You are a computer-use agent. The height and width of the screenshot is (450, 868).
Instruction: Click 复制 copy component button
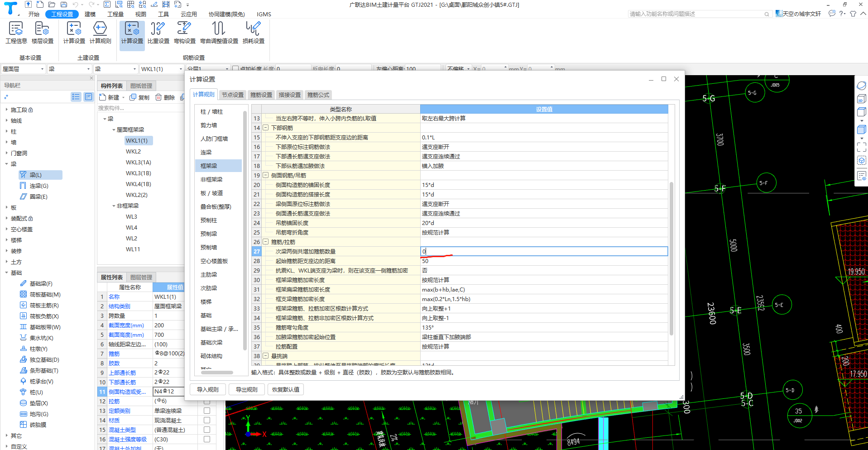click(x=139, y=97)
